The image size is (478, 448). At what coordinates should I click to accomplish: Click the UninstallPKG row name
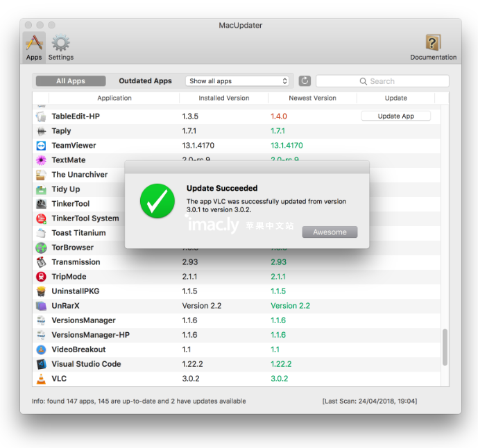(76, 291)
